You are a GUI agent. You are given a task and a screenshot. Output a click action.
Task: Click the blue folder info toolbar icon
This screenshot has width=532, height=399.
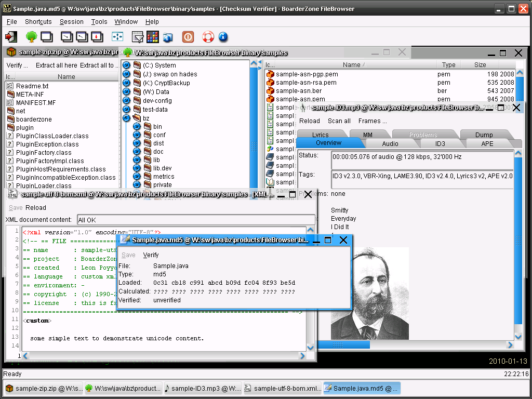tap(168, 37)
